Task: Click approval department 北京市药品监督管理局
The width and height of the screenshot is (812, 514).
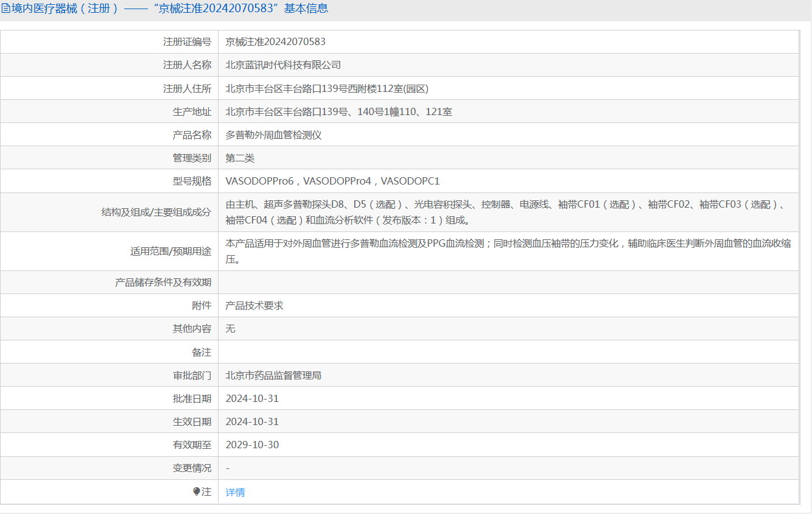Action: (273, 375)
